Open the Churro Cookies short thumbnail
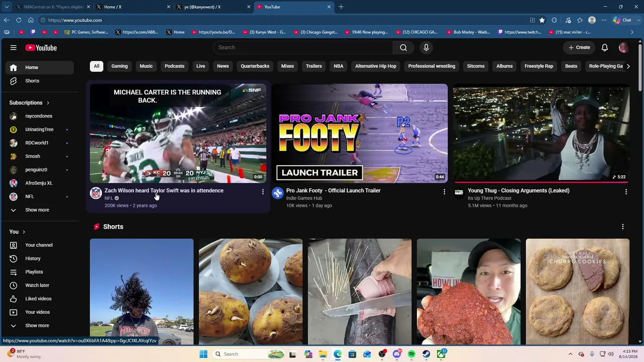Viewport: 644px width, 362px height. [x=578, y=292]
